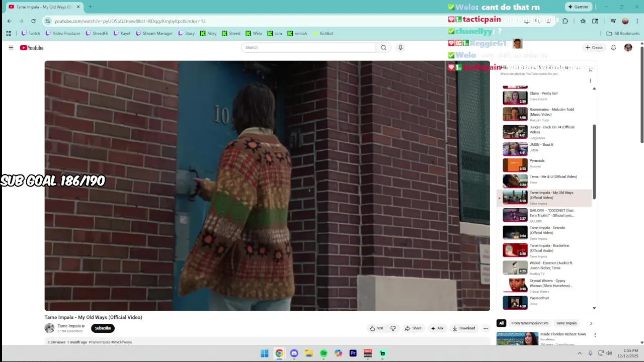Open the Windows Start menu
644x362 pixels.
tap(264, 353)
